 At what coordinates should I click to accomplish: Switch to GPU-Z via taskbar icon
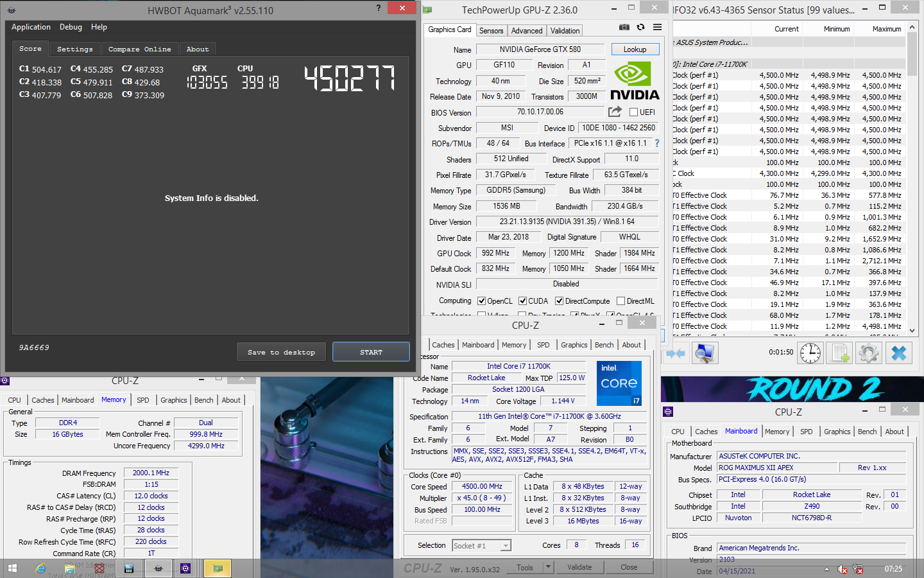(x=218, y=568)
